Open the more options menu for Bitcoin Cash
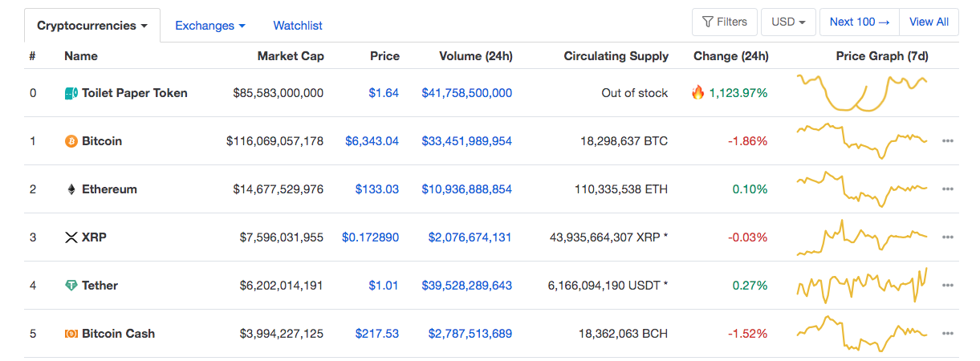This screenshot has width=980, height=361. pyautogui.click(x=948, y=334)
